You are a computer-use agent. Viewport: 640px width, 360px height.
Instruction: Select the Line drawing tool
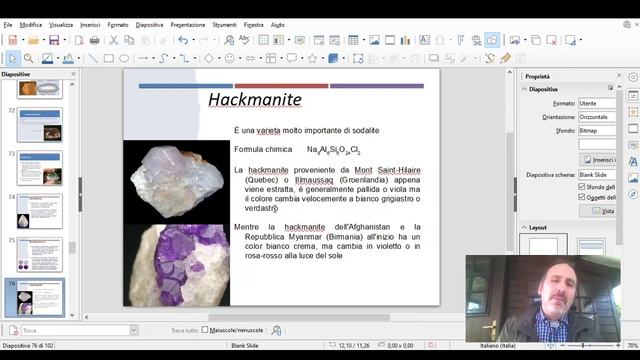coord(93,58)
